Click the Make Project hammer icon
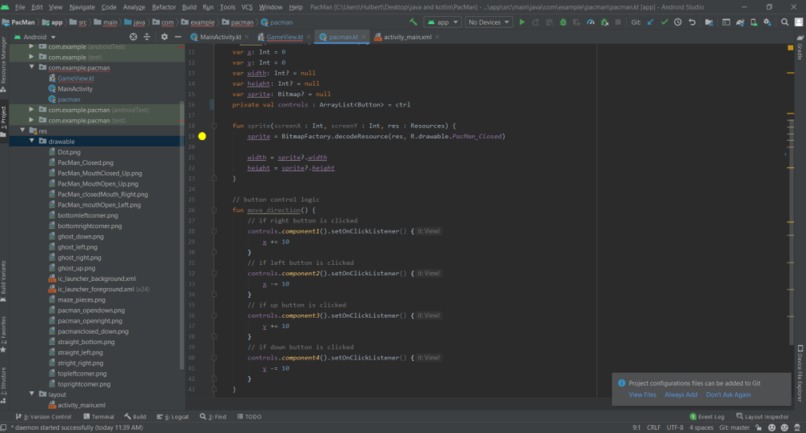806x433 pixels. [x=413, y=22]
